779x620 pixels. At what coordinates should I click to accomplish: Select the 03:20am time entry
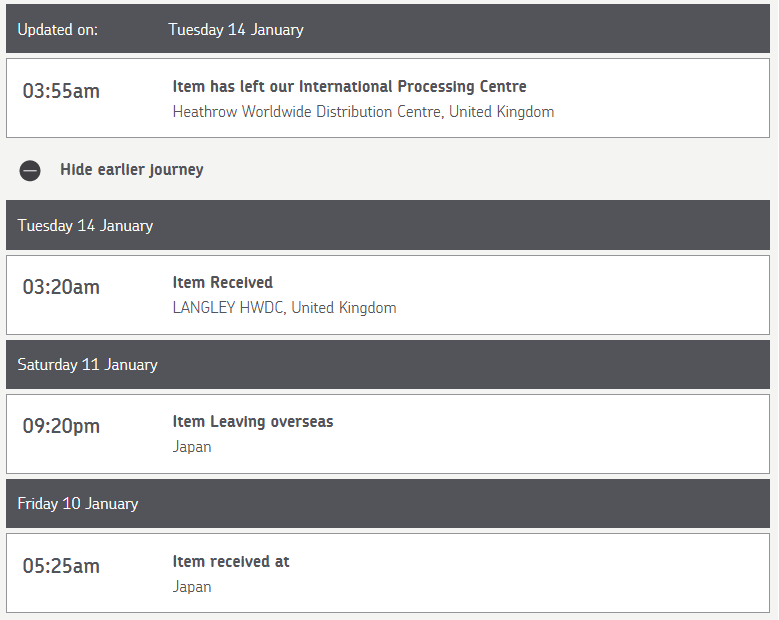(x=61, y=287)
